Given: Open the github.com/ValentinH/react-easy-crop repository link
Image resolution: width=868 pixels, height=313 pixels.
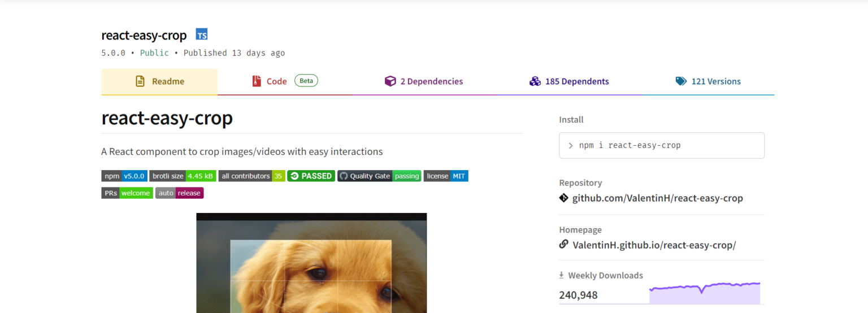Looking at the screenshot, I should 657,198.
